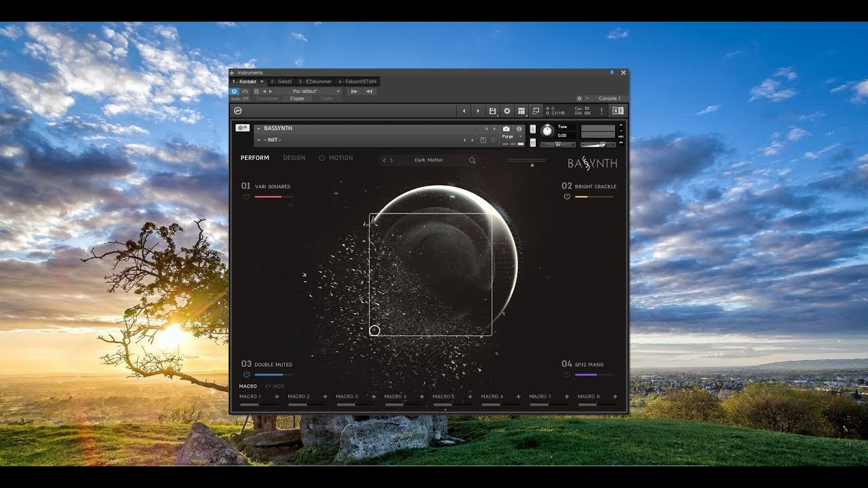Save snapshot floppy icon in INIT row
Image resolution: width=868 pixels, height=488 pixels.
483,140
